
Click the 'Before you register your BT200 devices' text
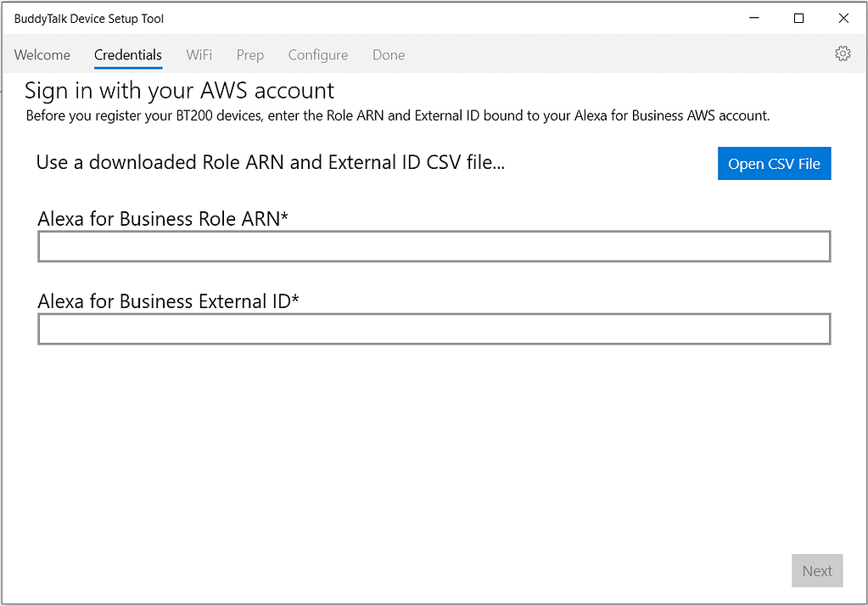(x=398, y=115)
